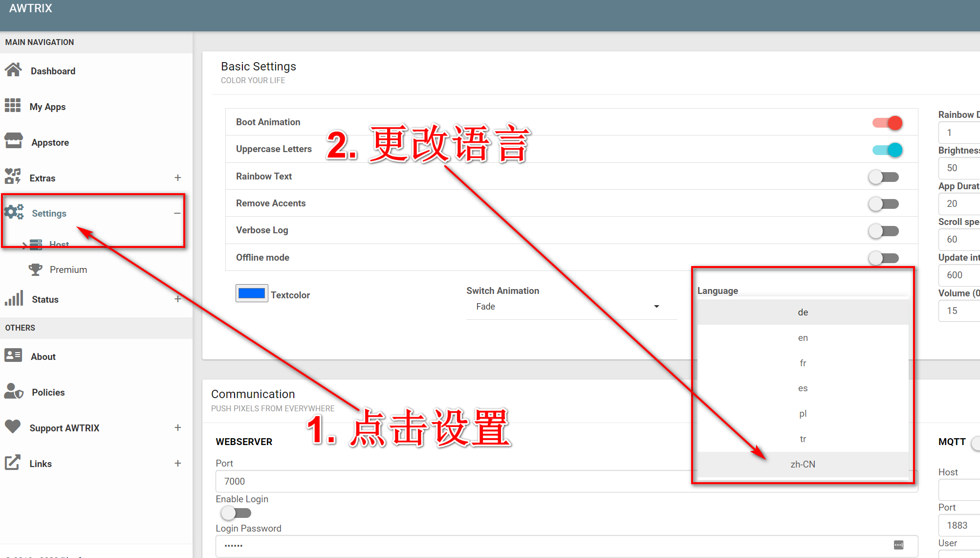Select 'en' language option

[803, 337]
